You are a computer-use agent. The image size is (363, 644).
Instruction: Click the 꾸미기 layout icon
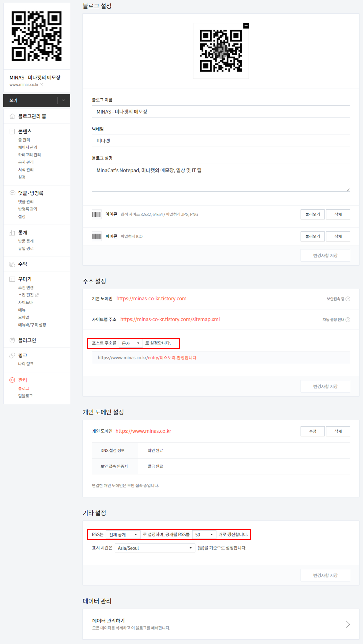click(x=12, y=279)
